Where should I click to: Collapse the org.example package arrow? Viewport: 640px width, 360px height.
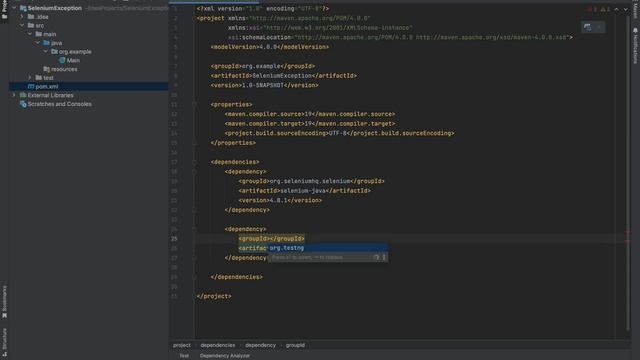click(45, 51)
